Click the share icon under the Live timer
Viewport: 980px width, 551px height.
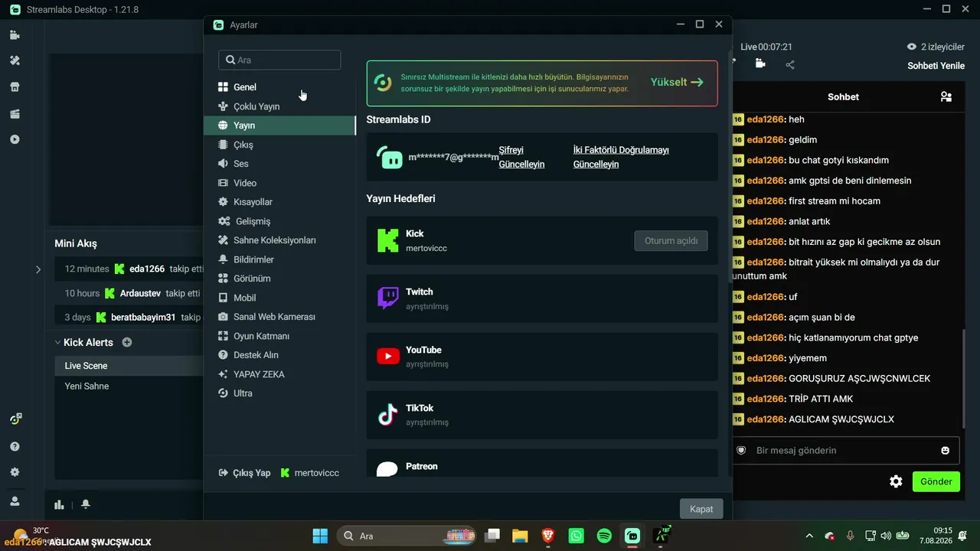pos(790,65)
